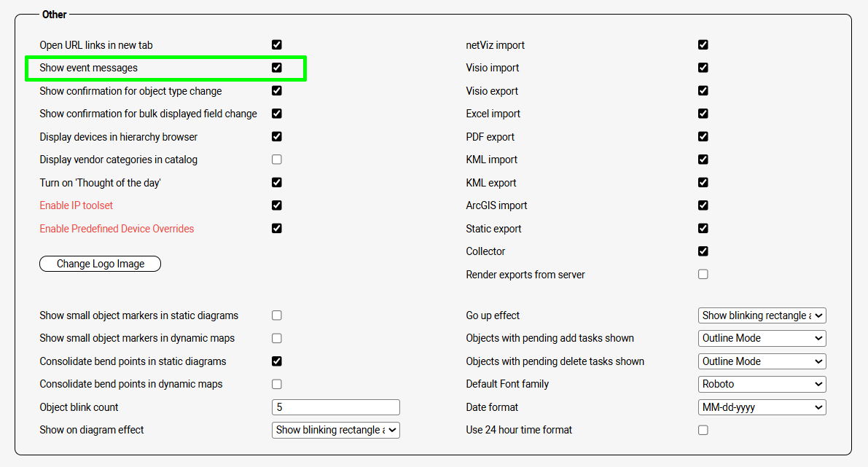
Task: Toggle Enable IP toolset checkbox
Action: click(277, 205)
